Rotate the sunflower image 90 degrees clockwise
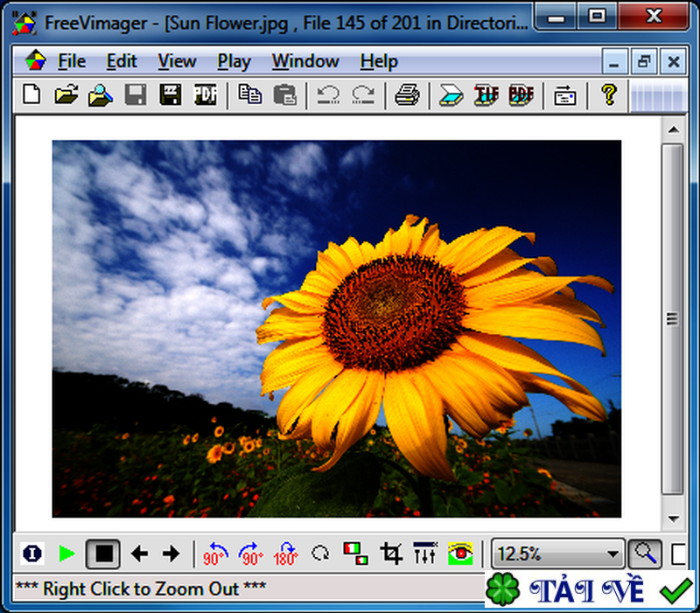Image resolution: width=700 pixels, height=613 pixels. (248, 554)
